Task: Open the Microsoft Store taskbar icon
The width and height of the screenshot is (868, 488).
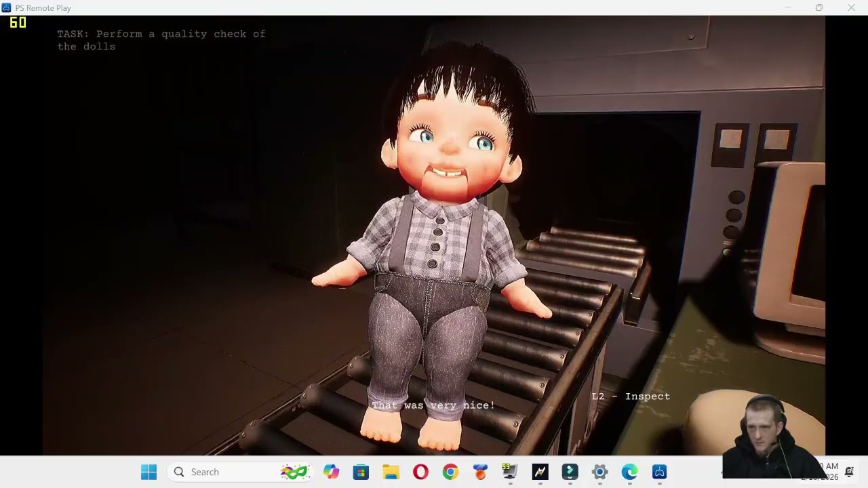Action: 361,472
